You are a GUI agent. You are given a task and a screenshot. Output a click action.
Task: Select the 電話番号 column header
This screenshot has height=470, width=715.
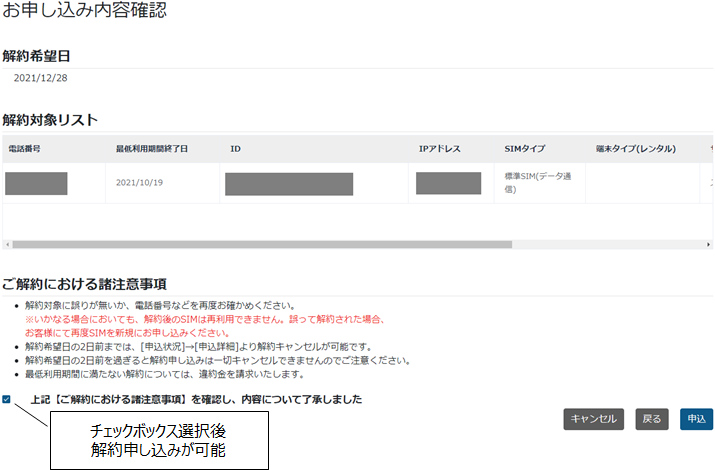pos(25,149)
